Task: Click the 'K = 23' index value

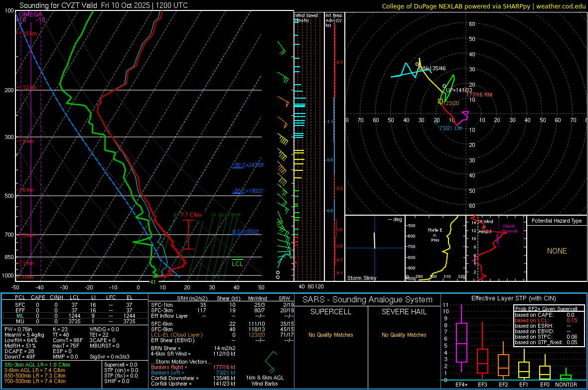Action: tap(60, 329)
